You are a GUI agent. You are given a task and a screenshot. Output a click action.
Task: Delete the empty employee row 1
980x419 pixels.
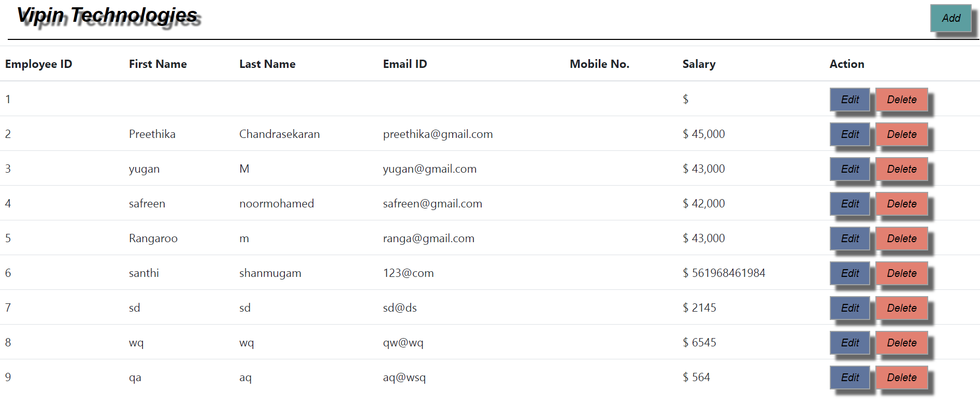pyautogui.click(x=901, y=99)
